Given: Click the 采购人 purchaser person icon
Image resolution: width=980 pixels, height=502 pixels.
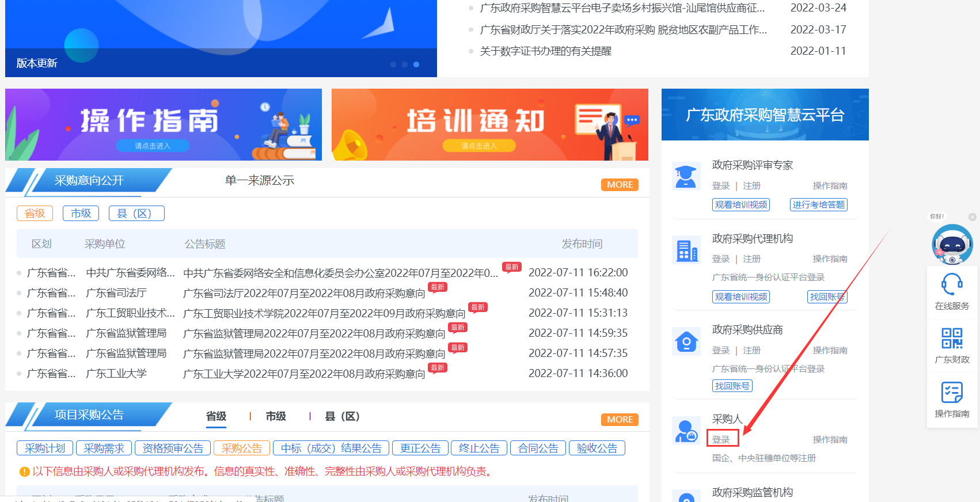Looking at the screenshot, I should pyautogui.click(x=686, y=431).
